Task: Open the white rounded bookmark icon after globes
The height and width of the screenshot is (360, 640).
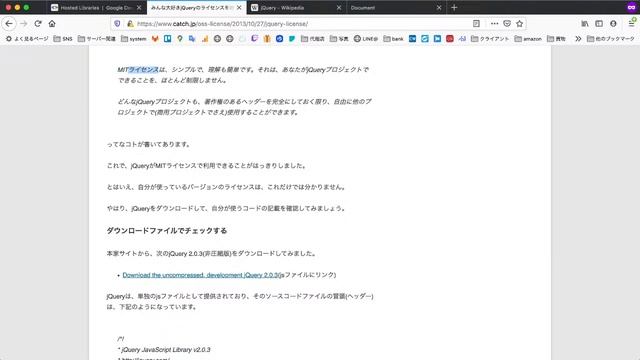Action: coord(242,39)
